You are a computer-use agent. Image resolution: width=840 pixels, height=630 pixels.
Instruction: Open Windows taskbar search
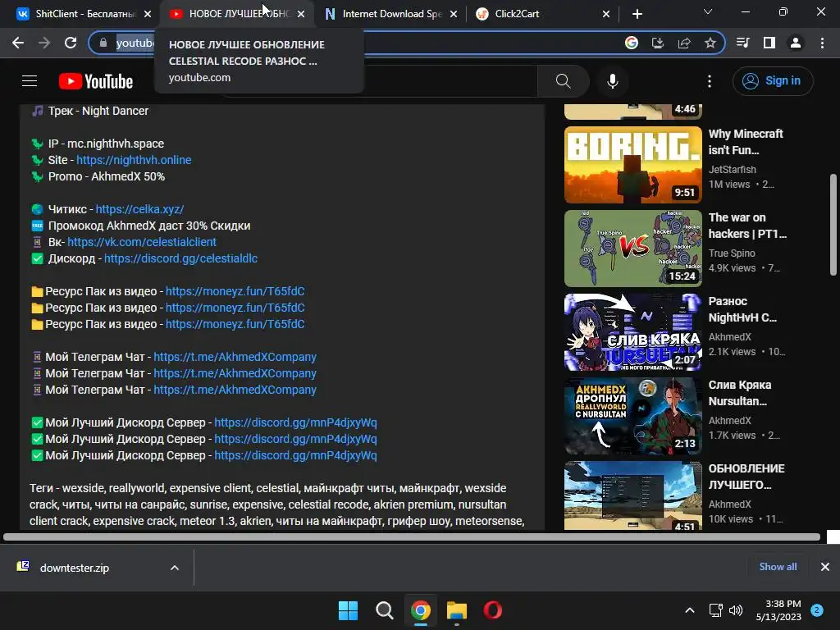pos(384,610)
